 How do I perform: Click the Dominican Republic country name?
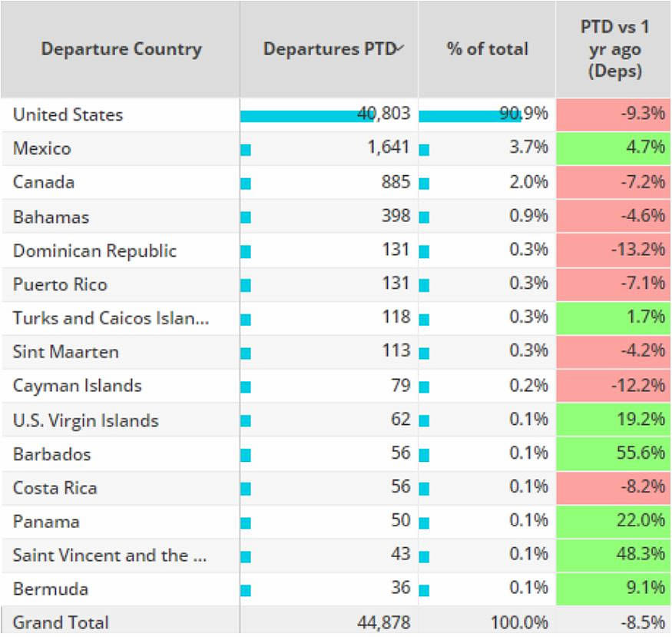coord(94,250)
